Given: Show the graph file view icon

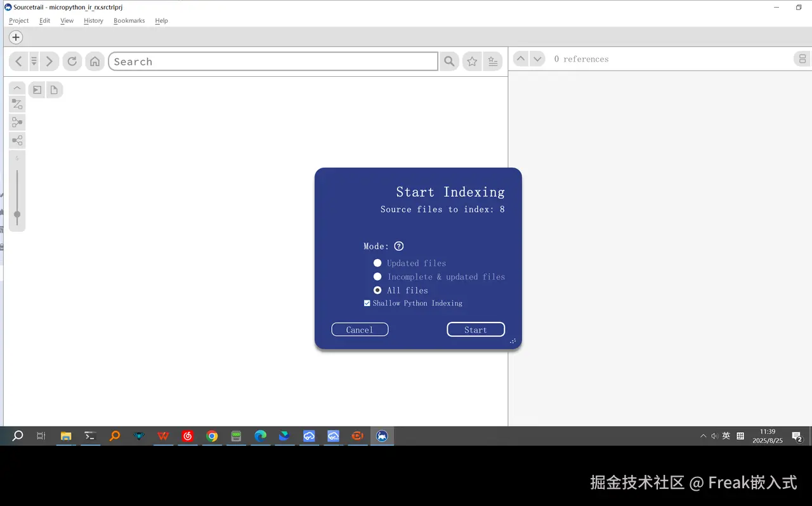Looking at the screenshot, I should click(x=54, y=90).
